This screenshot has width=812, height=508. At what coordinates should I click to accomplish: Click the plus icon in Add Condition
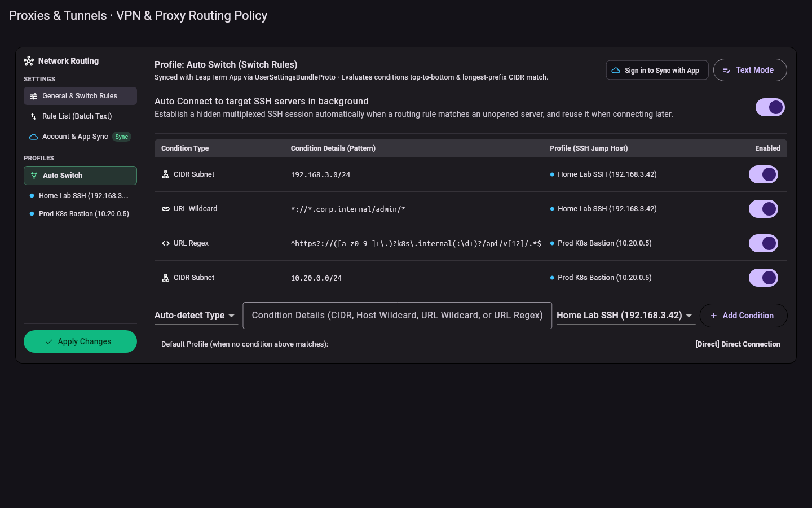tap(714, 316)
